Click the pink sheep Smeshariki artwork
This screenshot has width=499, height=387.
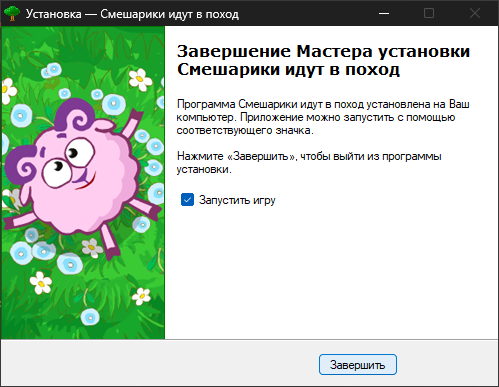coord(82,178)
